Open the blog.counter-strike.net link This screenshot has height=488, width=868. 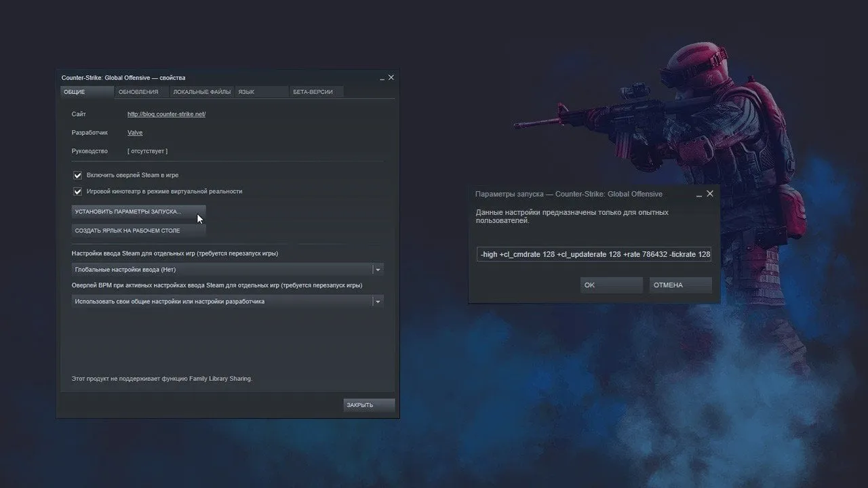click(166, 115)
